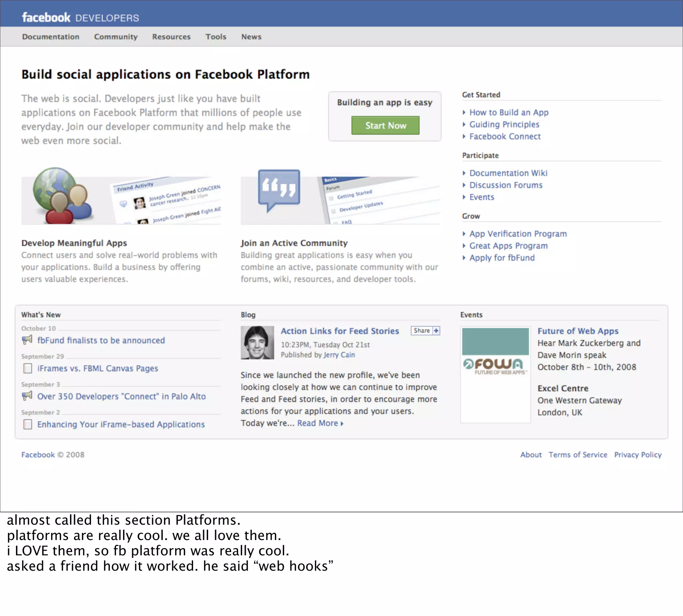Viewport: 683px width, 616px height.
Task: Click Jerry Cain's author photo thumbnail
Action: (x=257, y=343)
